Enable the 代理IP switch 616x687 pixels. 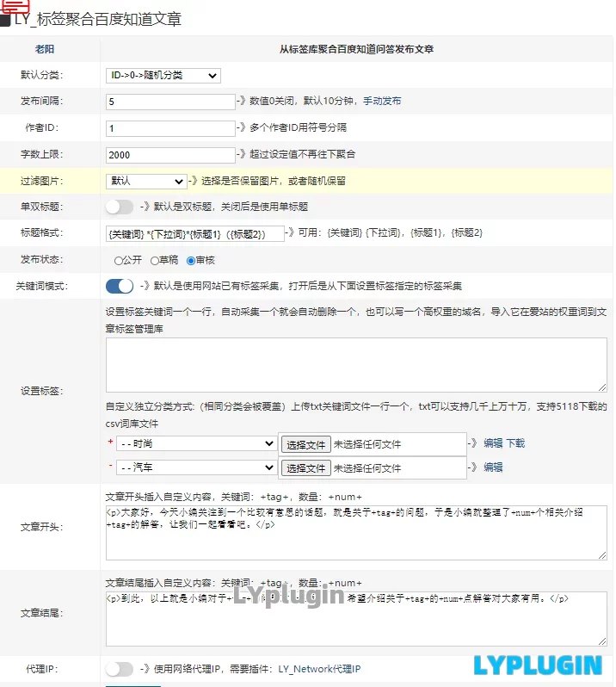click(119, 669)
